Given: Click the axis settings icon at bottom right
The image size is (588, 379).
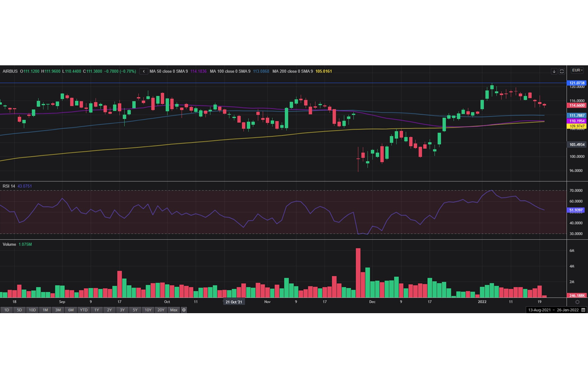Looking at the screenshot, I should [x=577, y=302].
